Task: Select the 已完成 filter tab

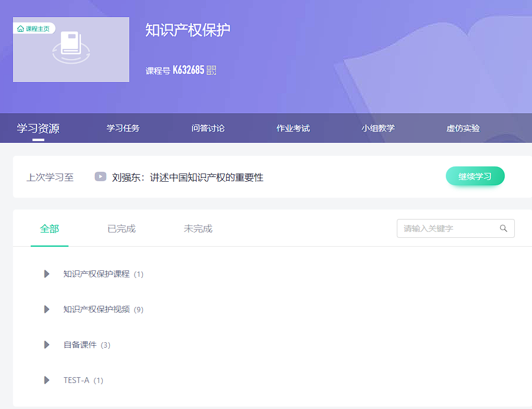Action: tap(122, 229)
